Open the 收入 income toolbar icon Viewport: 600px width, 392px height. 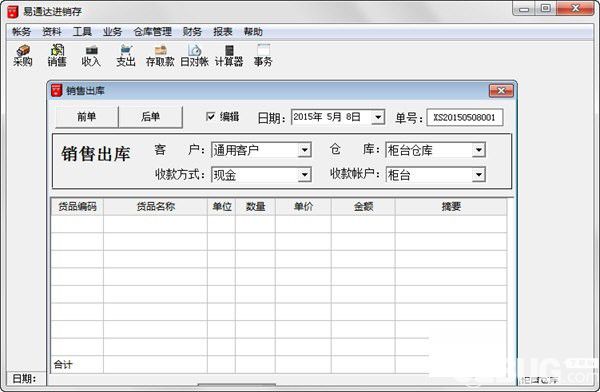pyautogui.click(x=91, y=56)
